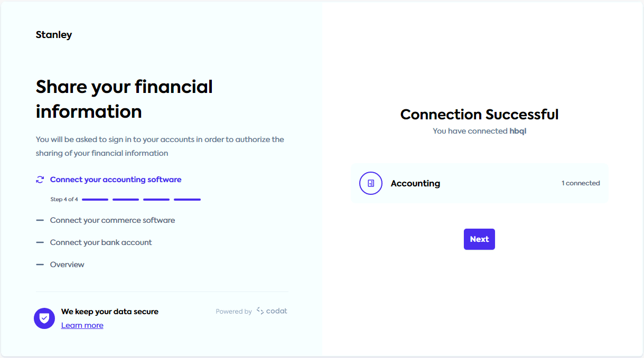The height and width of the screenshot is (358, 644).
Task: Select the Overview step
Action: tap(67, 265)
